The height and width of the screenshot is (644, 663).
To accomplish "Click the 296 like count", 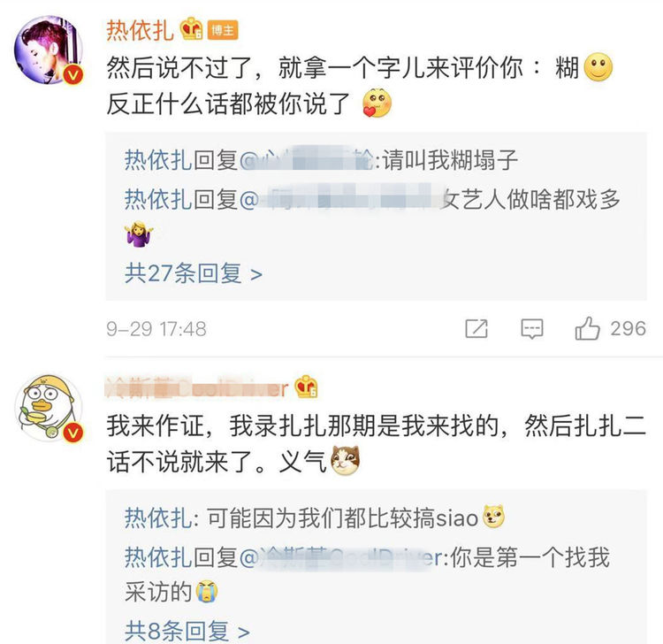I will (629, 329).
